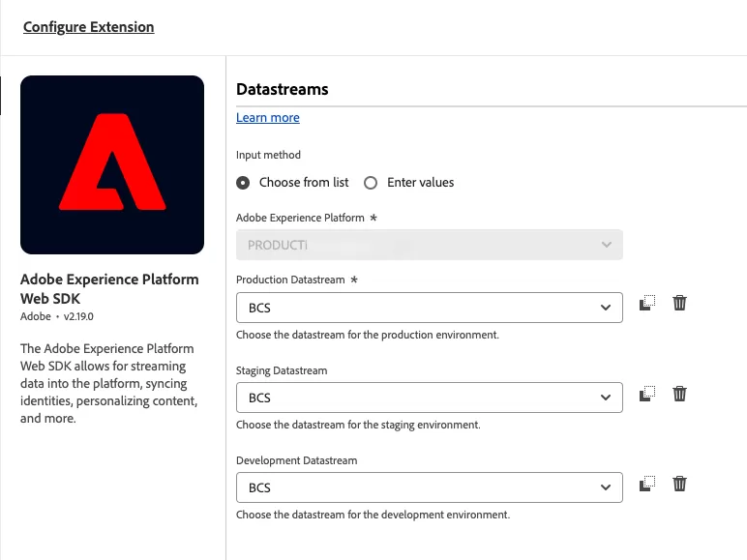Copy the Staging Datastream value
The height and width of the screenshot is (560, 747).
(647, 394)
